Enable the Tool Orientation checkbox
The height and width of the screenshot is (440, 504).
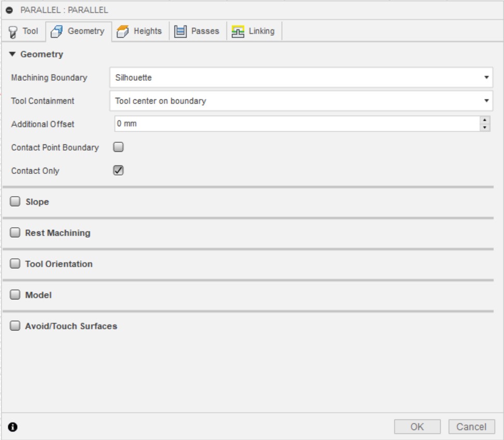pos(15,263)
